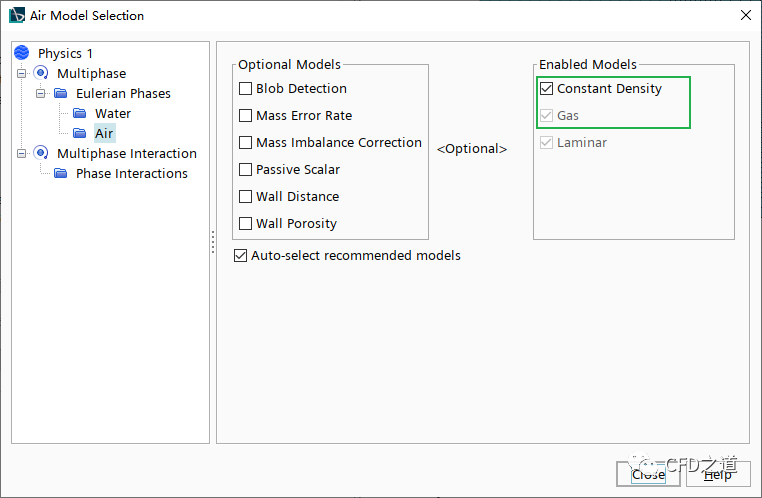This screenshot has height=498, width=762.
Task: Enable the Blob Detection model
Action: pyautogui.click(x=246, y=89)
